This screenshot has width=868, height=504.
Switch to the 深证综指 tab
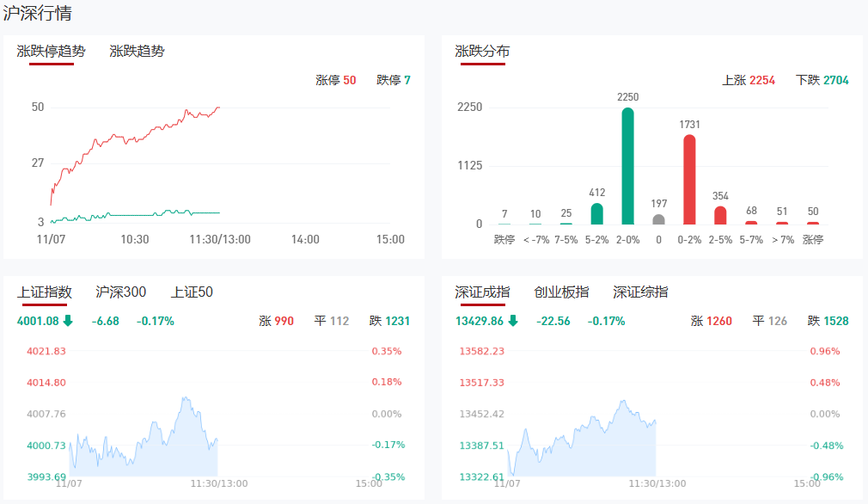[x=640, y=292]
